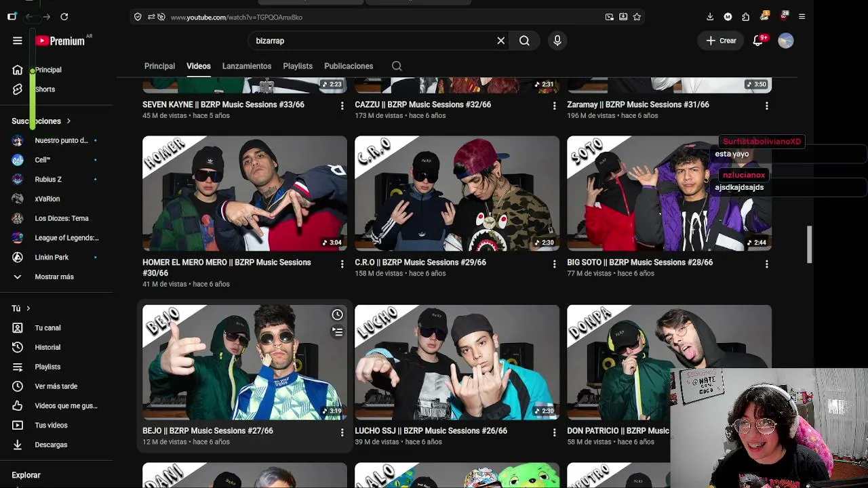Image resolution: width=868 pixels, height=488 pixels.
Task: Play the C.R.O session thumbnail
Action: [x=457, y=193]
